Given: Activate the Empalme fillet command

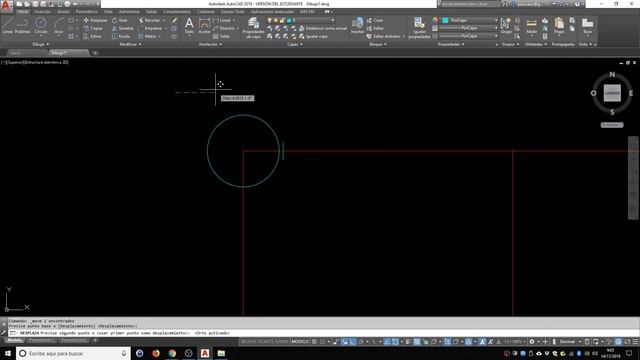Looking at the screenshot, I should coord(150,28).
